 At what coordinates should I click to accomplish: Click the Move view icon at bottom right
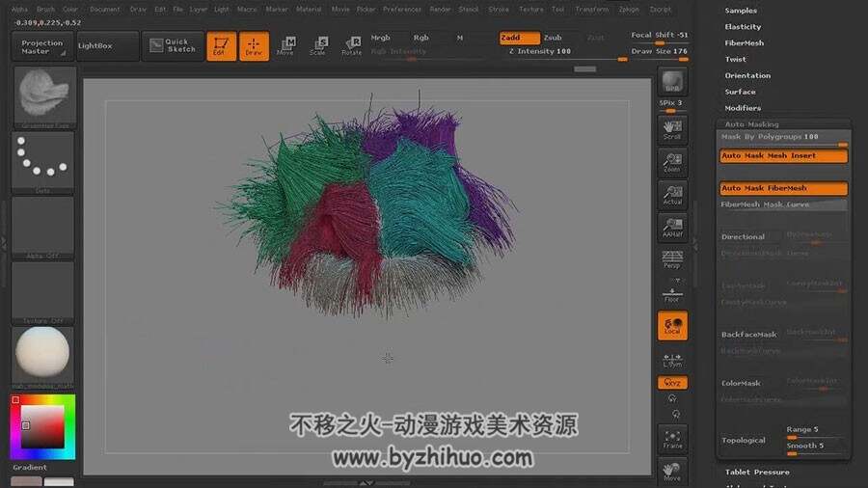pyautogui.click(x=672, y=472)
